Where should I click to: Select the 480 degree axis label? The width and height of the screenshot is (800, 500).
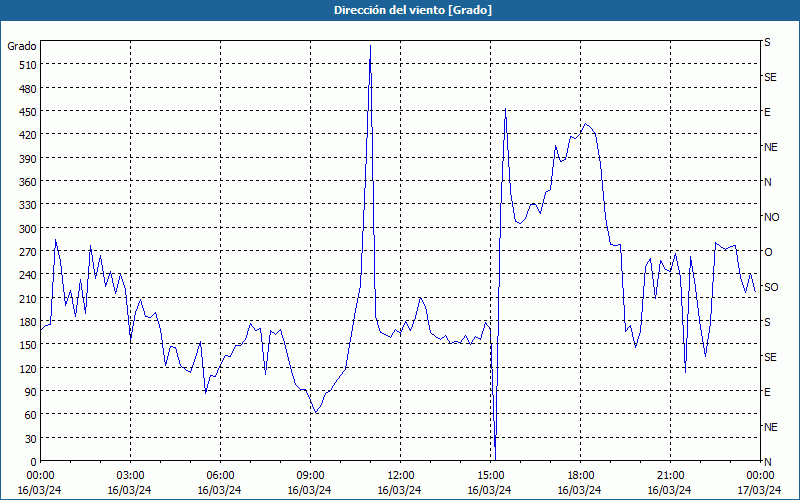pyautogui.click(x=28, y=89)
